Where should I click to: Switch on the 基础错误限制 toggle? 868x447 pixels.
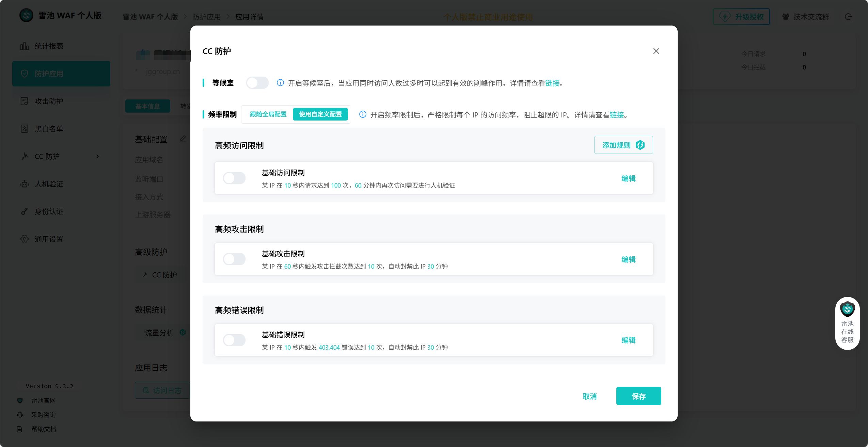click(x=234, y=340)
